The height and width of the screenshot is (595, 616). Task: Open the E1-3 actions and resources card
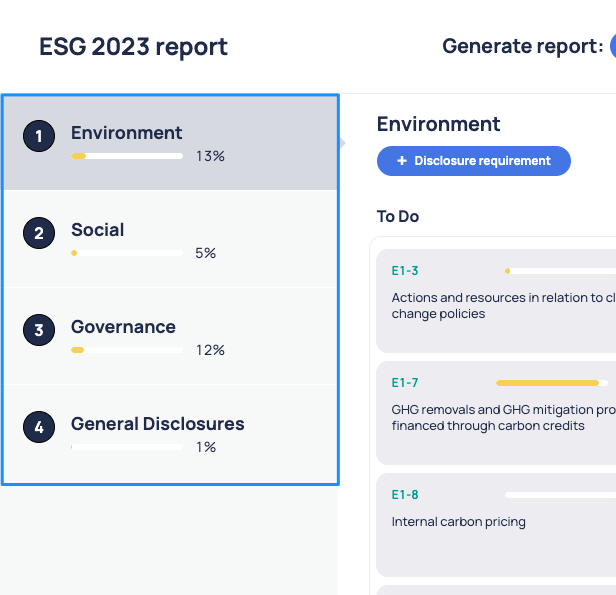pyautogui.click(x=496, y=301)
